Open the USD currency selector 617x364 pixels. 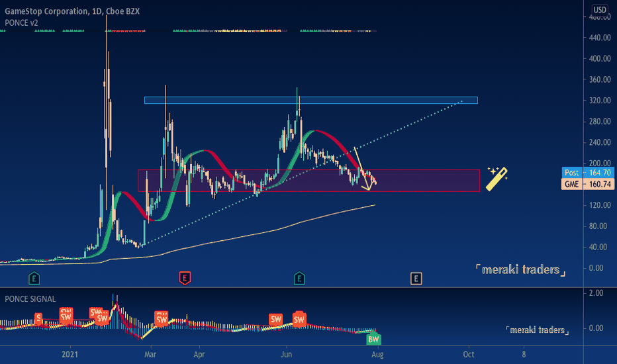[600, 10]
